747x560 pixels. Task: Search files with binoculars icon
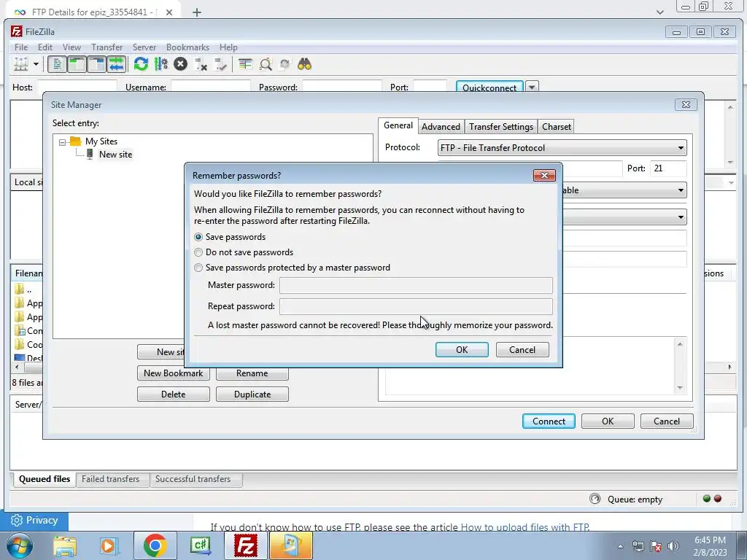click(304, 64)
